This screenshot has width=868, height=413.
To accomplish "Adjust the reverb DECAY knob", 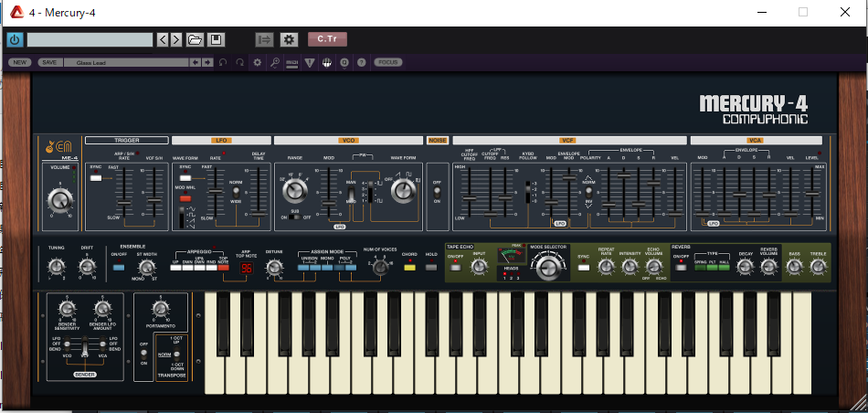I will pos(745,267).
